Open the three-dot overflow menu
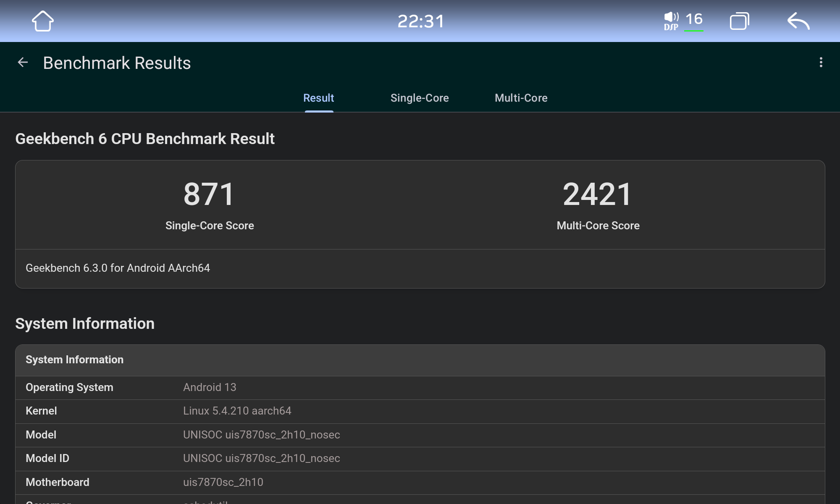Viewport: 840px width, 504px height. coord(821,63)
